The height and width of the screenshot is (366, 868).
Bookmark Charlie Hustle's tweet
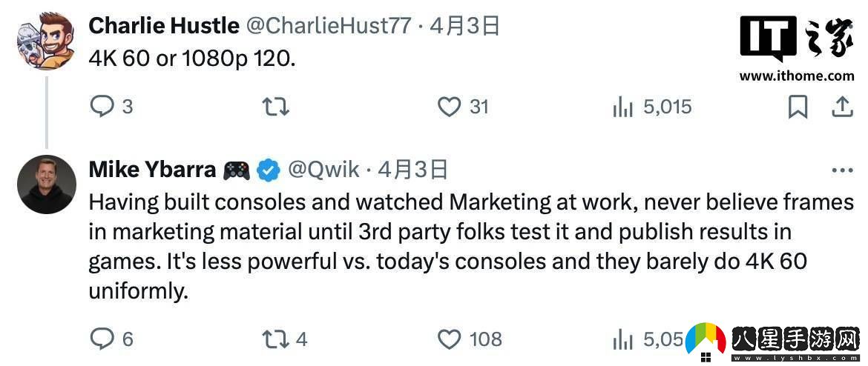(x=798, y=107)
